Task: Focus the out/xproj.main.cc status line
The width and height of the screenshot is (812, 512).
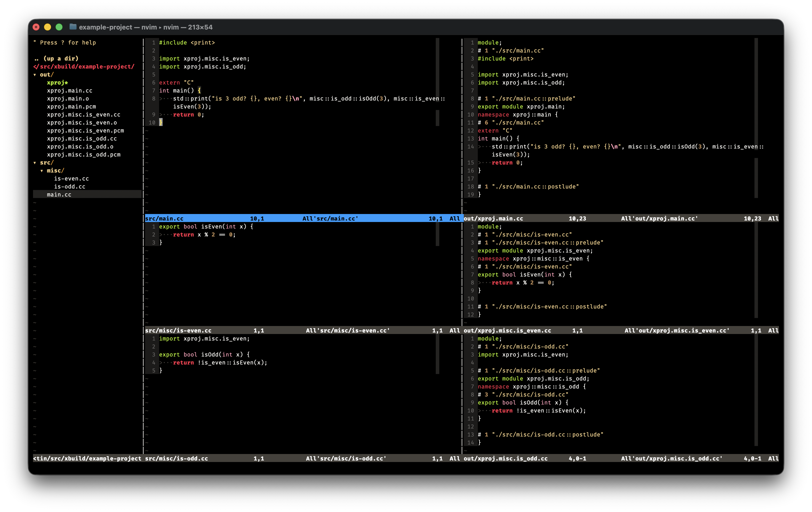Action: click(x=621, y=219)
